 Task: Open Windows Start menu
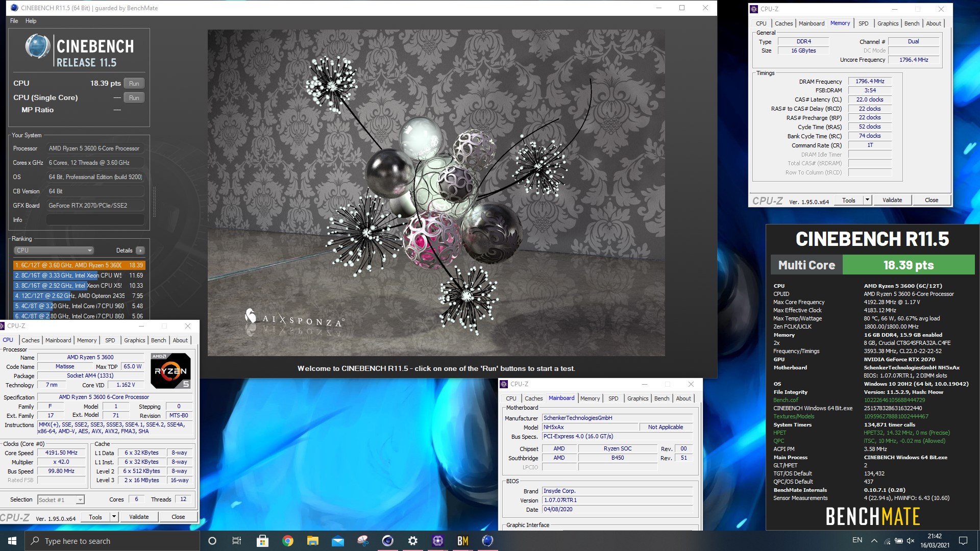tap(12, 541)
